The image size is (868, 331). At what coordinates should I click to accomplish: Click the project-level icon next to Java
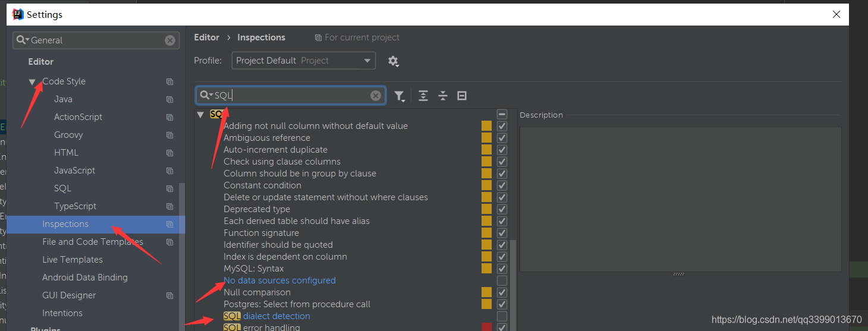pyautogui.click(x=170, y=99)
